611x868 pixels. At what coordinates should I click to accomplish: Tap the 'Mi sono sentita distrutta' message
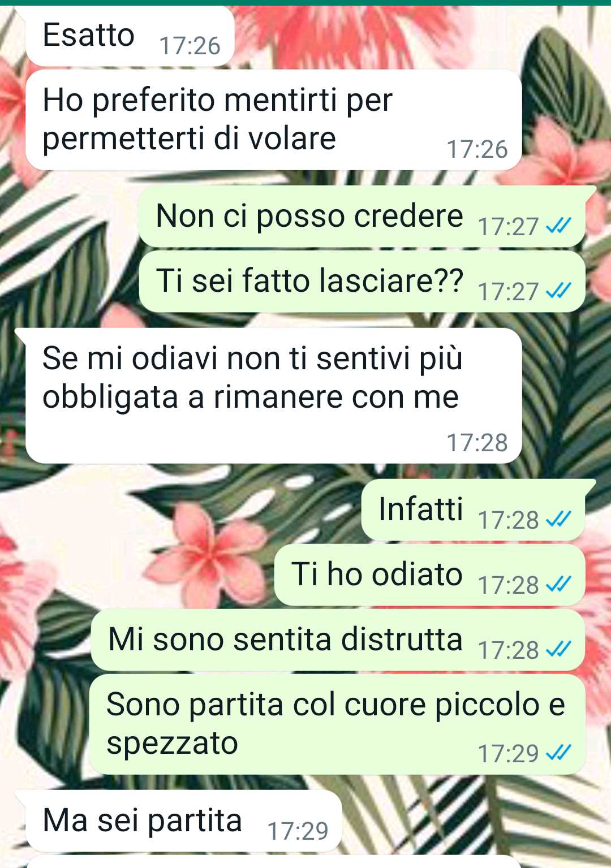[338, 640]
